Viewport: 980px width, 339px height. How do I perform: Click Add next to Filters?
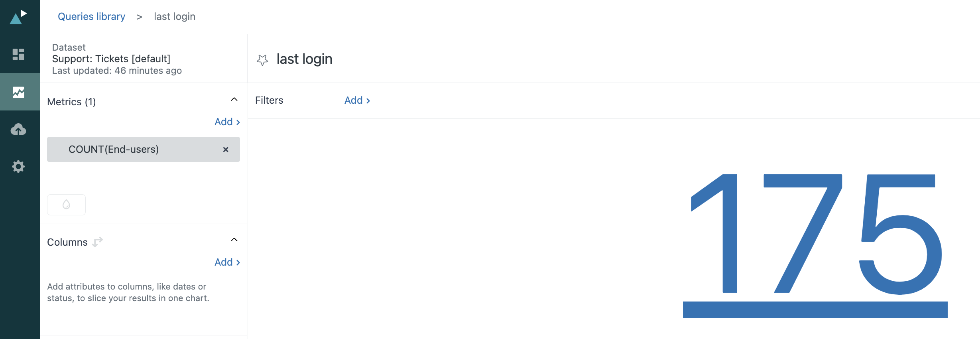[x=357, y=100]
